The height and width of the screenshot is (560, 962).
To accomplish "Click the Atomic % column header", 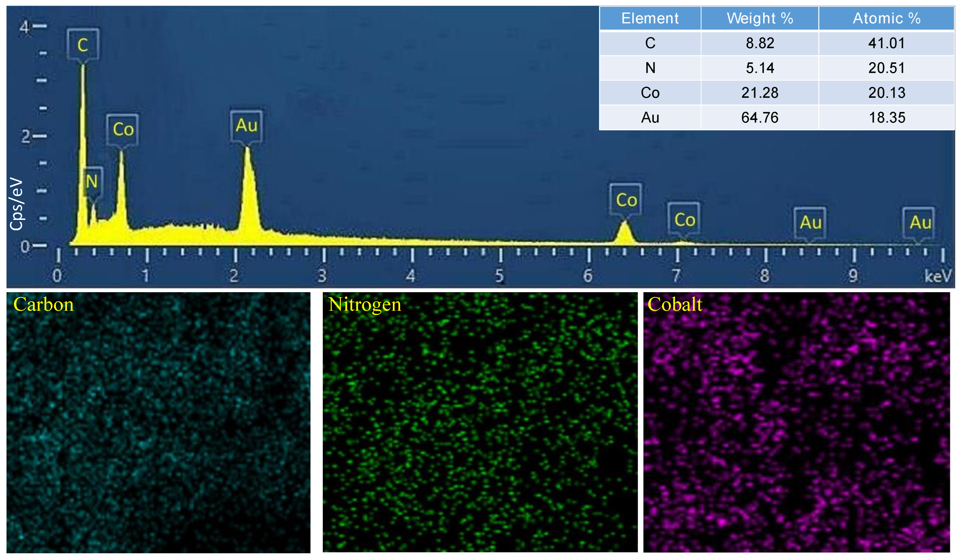I will [x=886, y=18].
